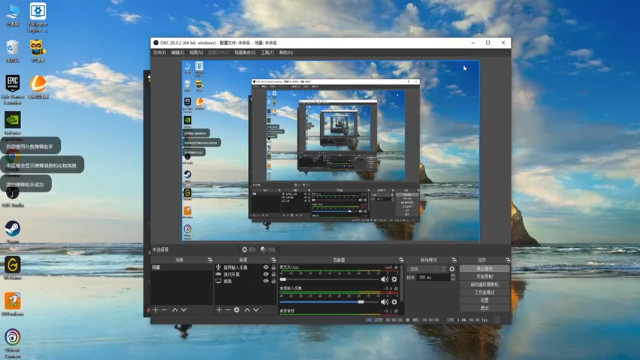
Task: Open the scene transition type dropdown
Action: pos(427,269)
